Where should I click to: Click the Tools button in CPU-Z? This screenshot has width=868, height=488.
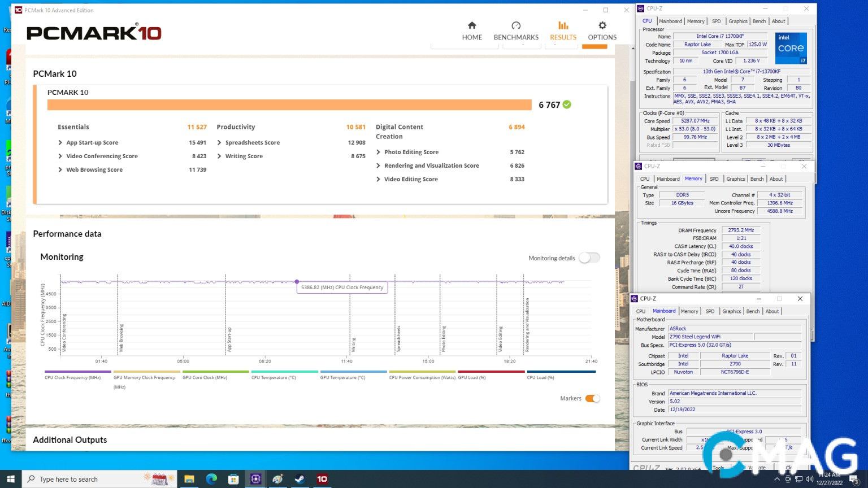click(x=718, y=468)
